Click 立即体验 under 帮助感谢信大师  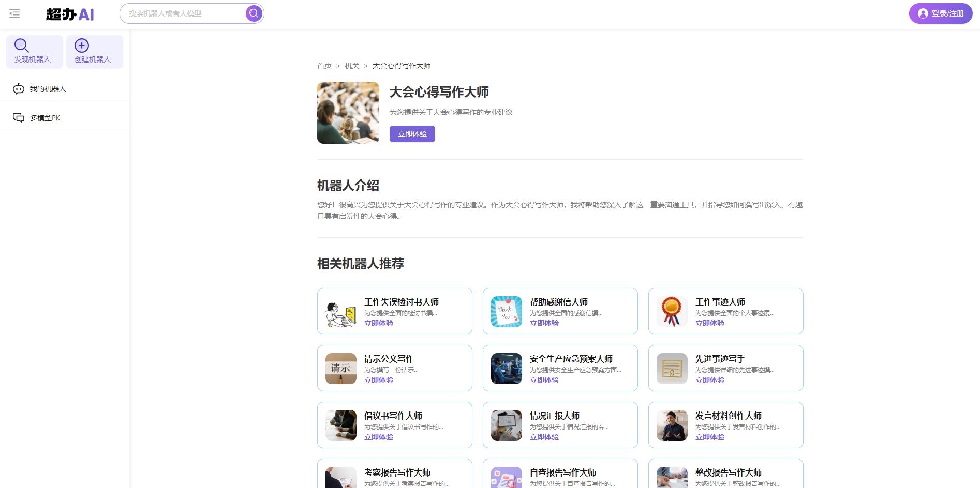(x=544, y=323)
